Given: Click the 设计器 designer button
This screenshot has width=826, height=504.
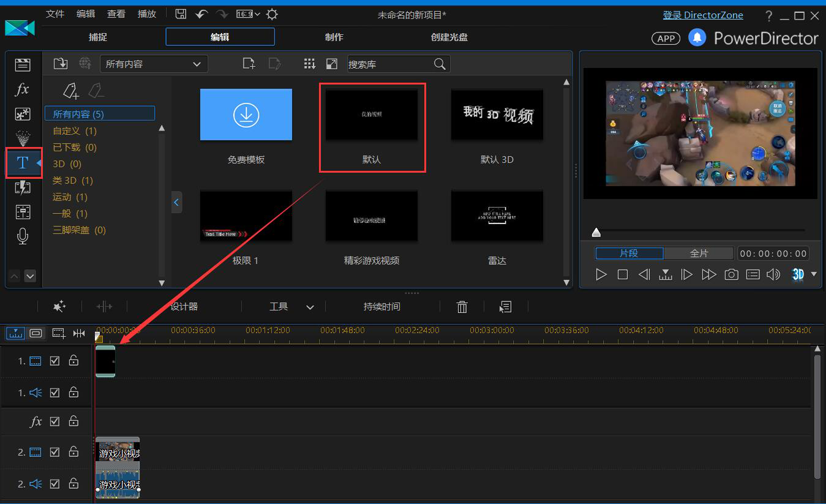Looking at the screenshot, I should 184,307.
